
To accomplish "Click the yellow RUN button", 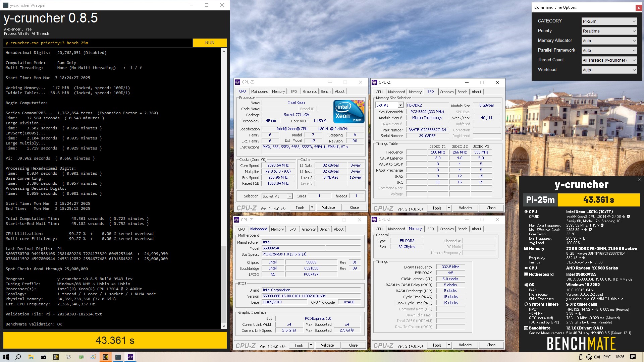I will pyautogui.click(x=210, y=43).
